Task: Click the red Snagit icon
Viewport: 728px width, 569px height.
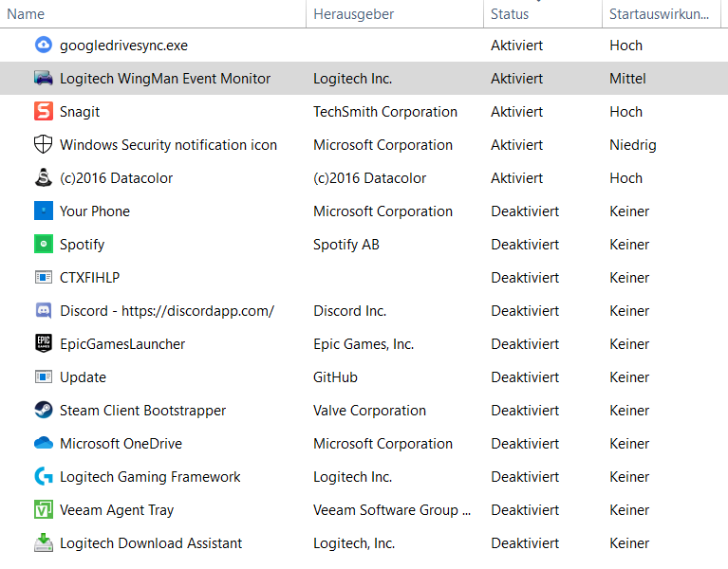Action: [x=43, y=111]
